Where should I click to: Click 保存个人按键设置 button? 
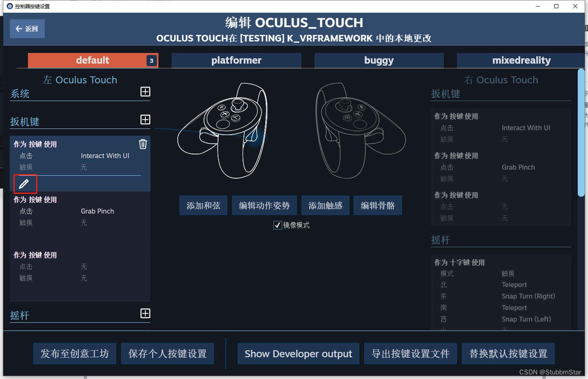168,354
